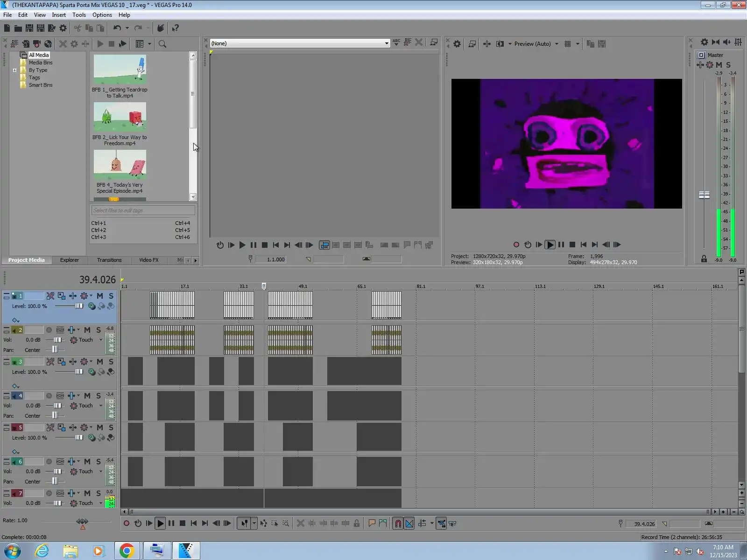The width and height of the screenshot is (747, 560).
Task: Insert a marker using the orange marker icon
Action: pos(372,524)
